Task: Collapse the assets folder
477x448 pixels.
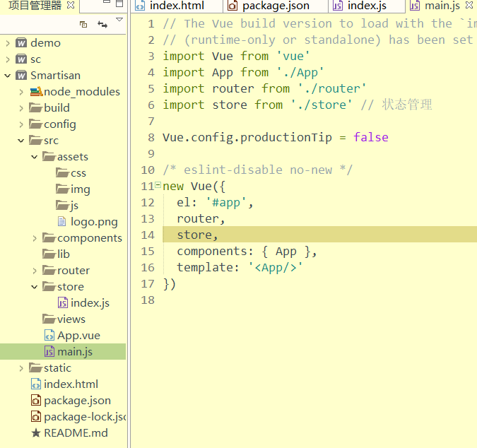Action: 35,157
